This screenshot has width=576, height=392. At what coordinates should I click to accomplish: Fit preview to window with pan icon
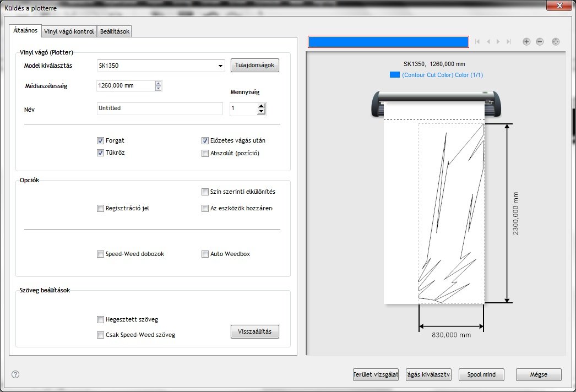[556, 42]
